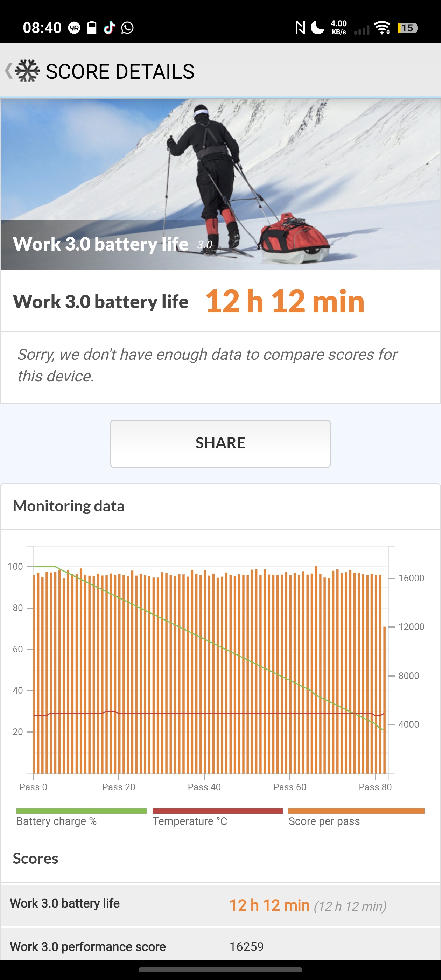441x980 pixels.
Task: Select the Work 3.0 battery life score row
Action: [220, 905]
